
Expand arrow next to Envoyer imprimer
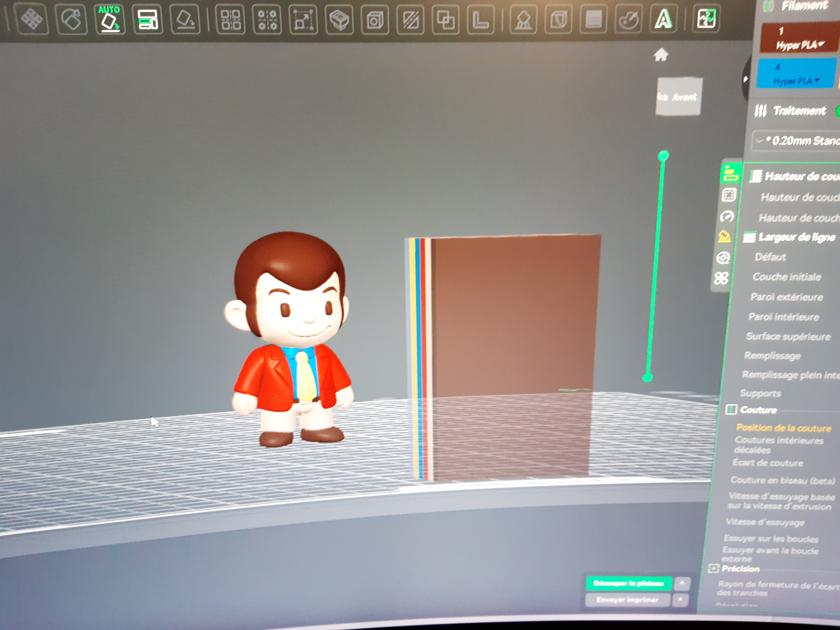click(x=680, y=600)
